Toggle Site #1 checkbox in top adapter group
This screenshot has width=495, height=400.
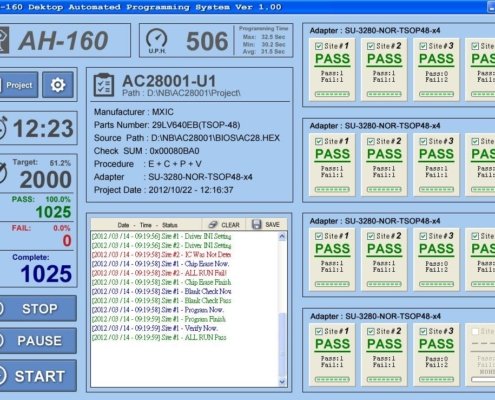pyautogui.click(x=319, y=46)
